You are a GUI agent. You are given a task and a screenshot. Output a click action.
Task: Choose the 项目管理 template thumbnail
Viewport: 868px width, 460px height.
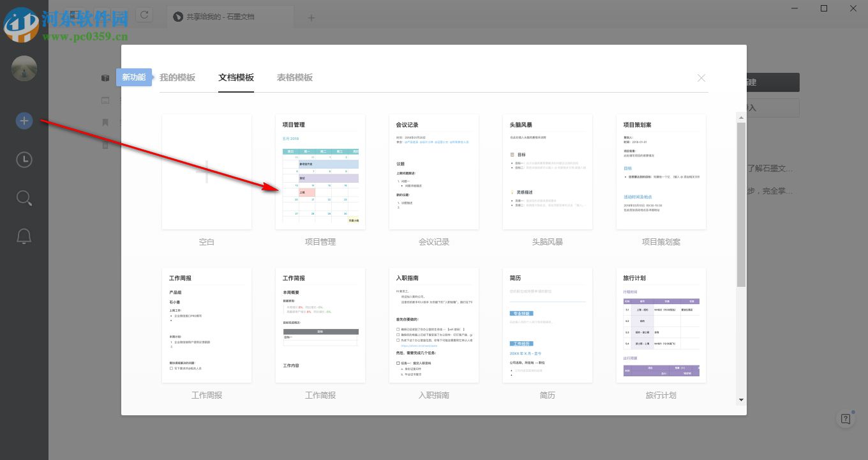pyautogui.click(x=320, y=172)
